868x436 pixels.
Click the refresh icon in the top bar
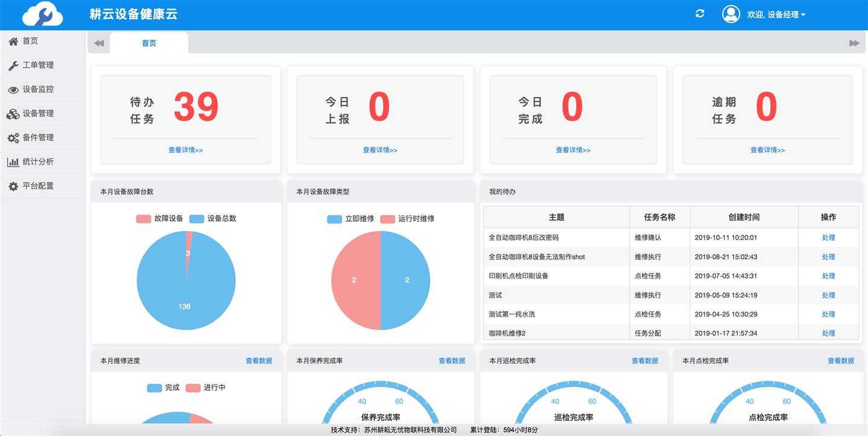(699, 13)
